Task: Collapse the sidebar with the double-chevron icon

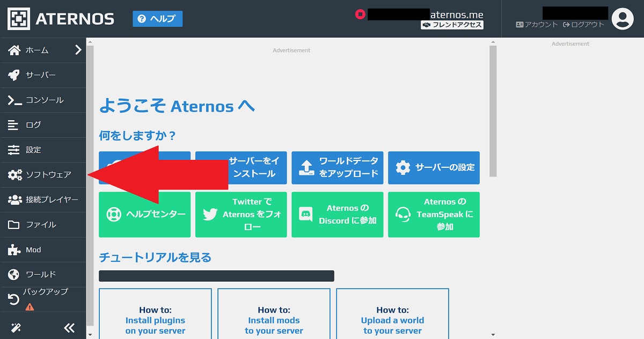Action: coord(69,328)
